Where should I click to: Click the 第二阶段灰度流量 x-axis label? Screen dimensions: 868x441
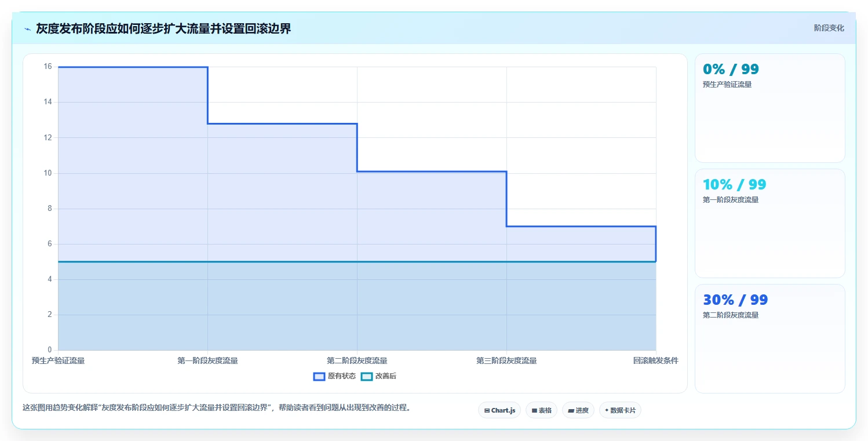pos(357,360)
